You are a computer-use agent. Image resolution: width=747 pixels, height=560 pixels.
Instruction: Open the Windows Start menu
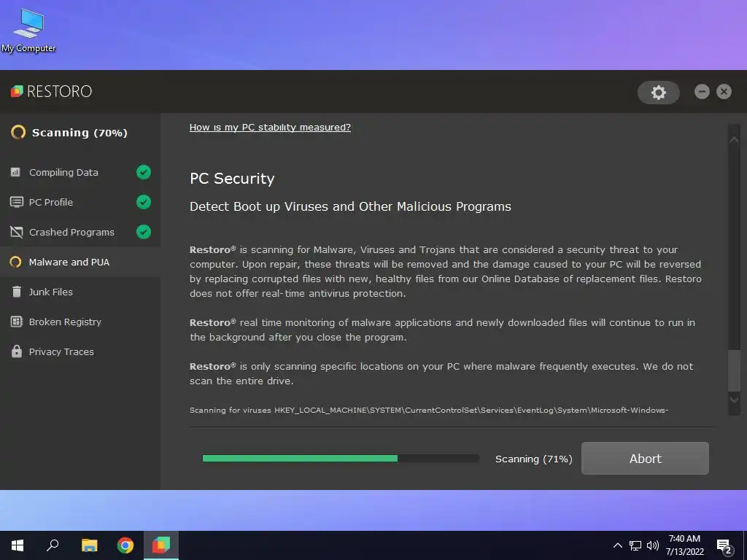pyautogui.click(x=18, y=545)
